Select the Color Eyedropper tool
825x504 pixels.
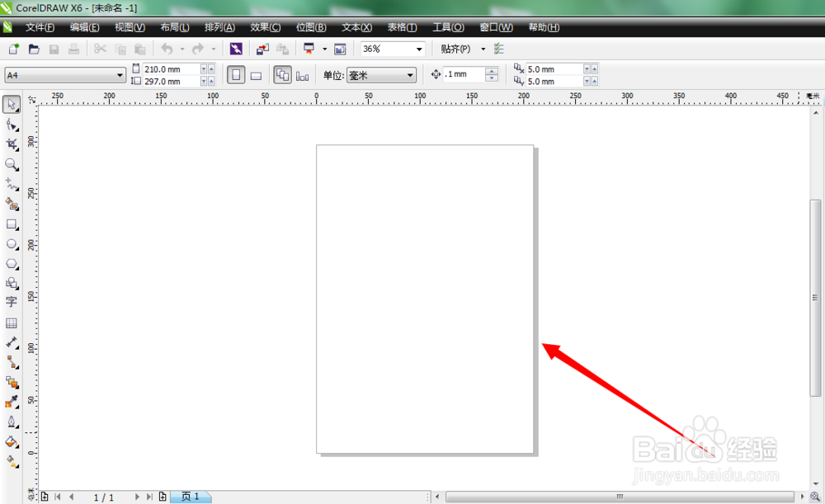pyautogui.click(x=12, y=403)
